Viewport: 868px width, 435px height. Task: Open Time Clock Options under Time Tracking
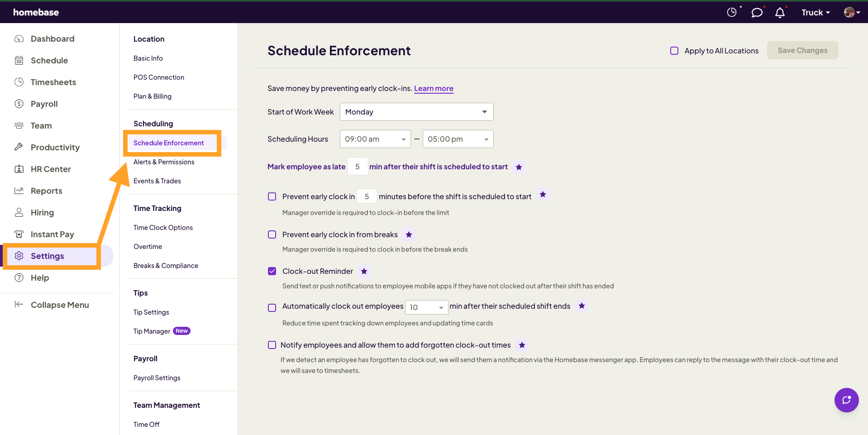(163, 227)
